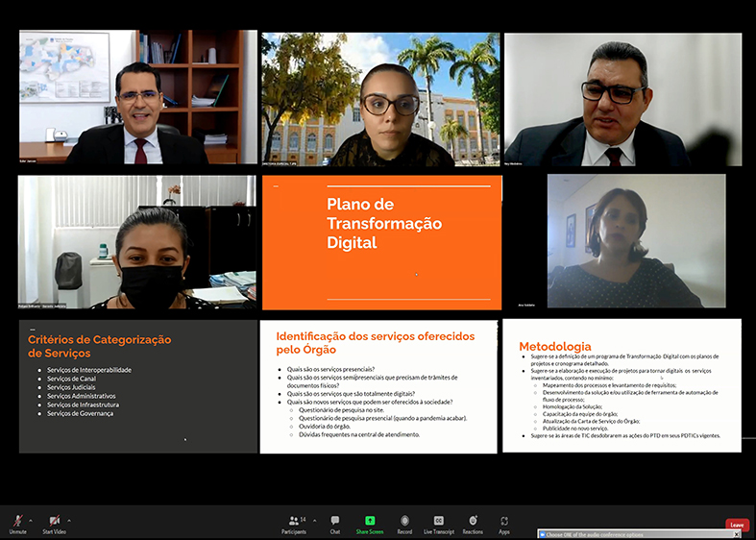Click bullet 'Serviços Judiciais'
Screen dimensions: 756x540
point(71,387)
